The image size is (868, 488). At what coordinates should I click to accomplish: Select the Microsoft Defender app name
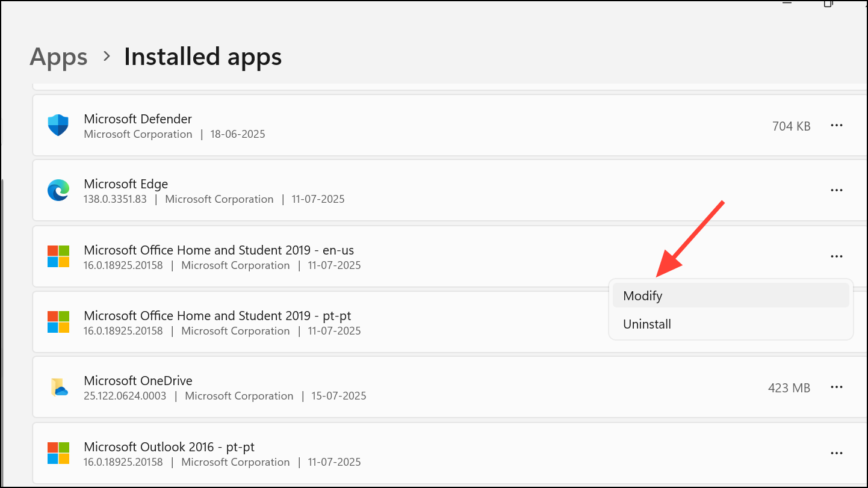138,119
